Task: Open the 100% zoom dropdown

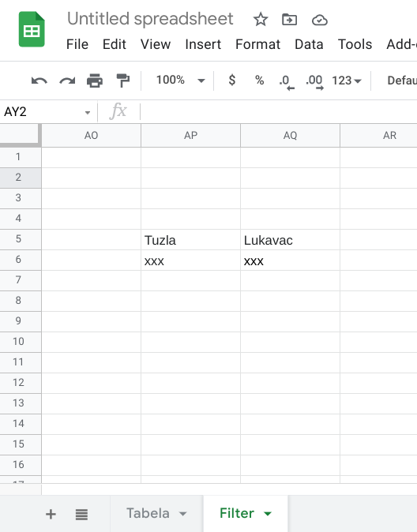Action: point(180,80)
